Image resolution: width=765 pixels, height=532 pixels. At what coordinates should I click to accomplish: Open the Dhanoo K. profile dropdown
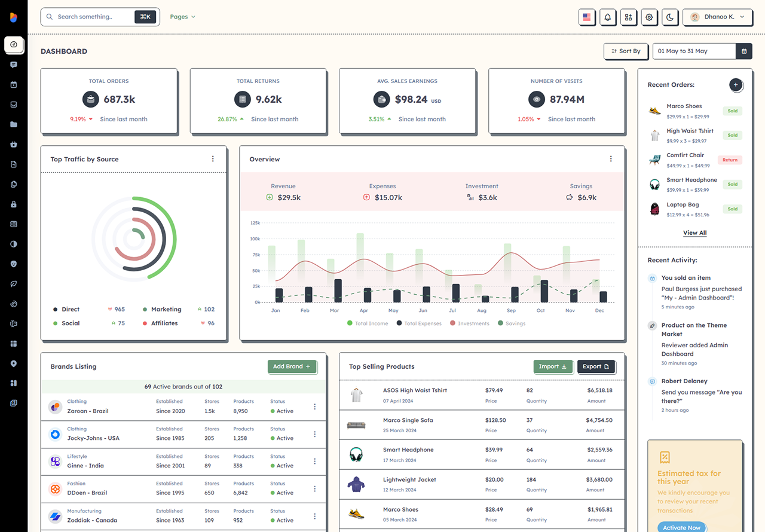tap(717, 17)
